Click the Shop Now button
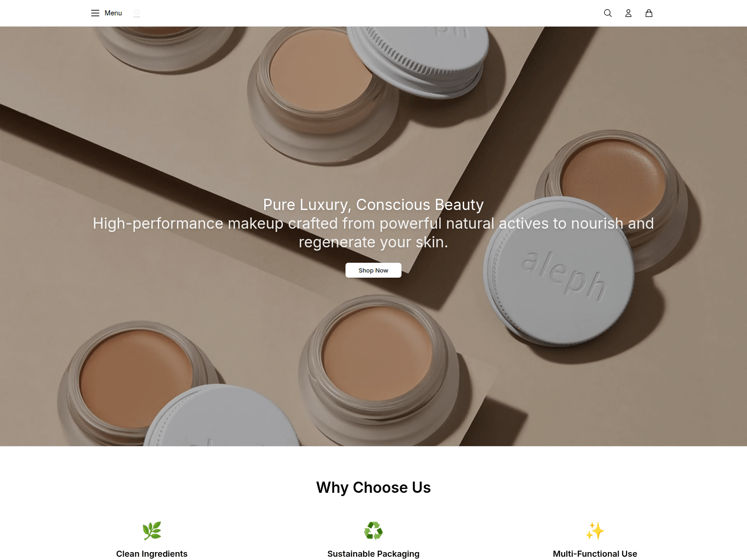Viewport: 747px width, 560px height. [373, 270]
